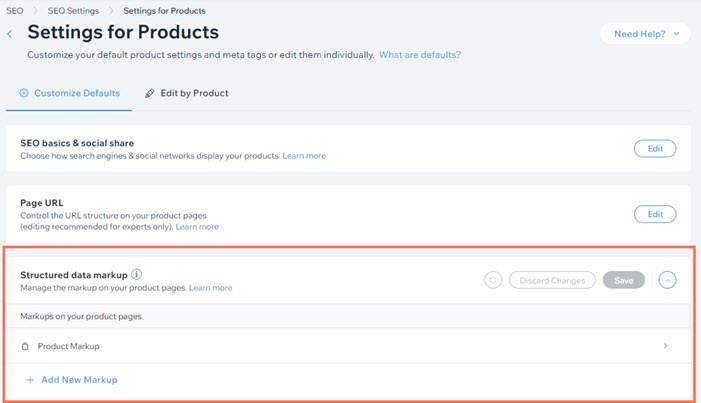The width and height of the screenshot is (701, 403).
Task: Edit SEO basics & social share
Action: tap(655, 148)
